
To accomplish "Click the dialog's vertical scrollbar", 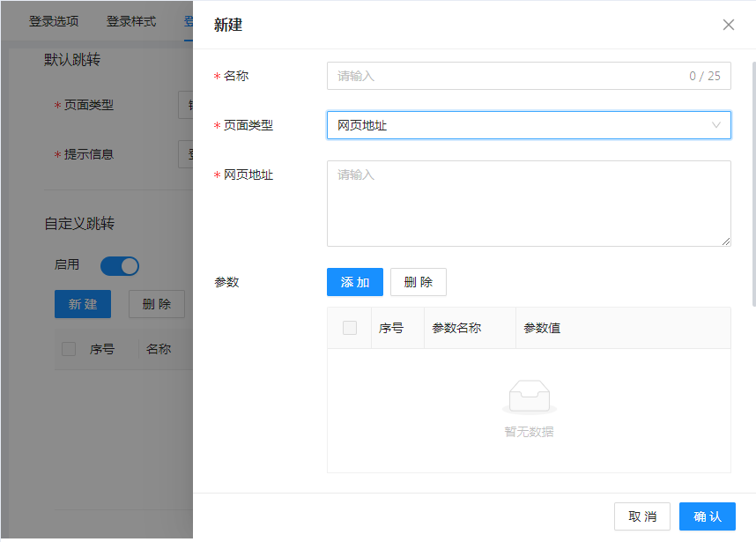I will click(x=752, y=176).
